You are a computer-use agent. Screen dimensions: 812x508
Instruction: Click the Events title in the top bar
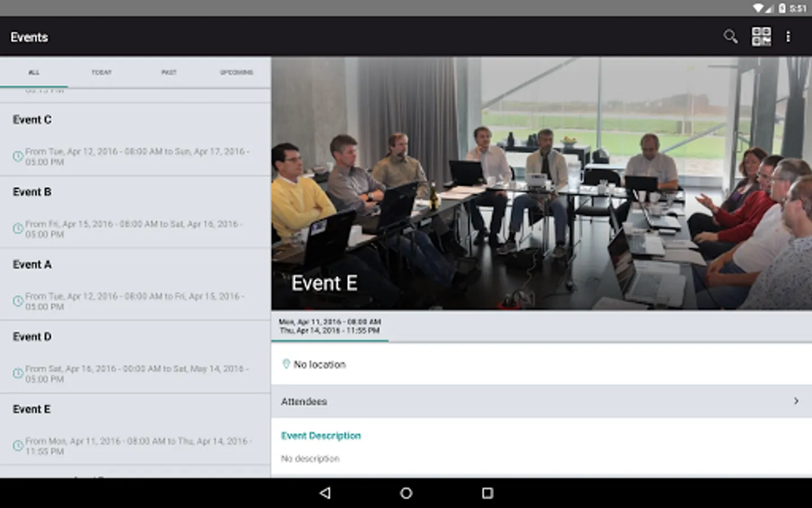pos(29,37)
